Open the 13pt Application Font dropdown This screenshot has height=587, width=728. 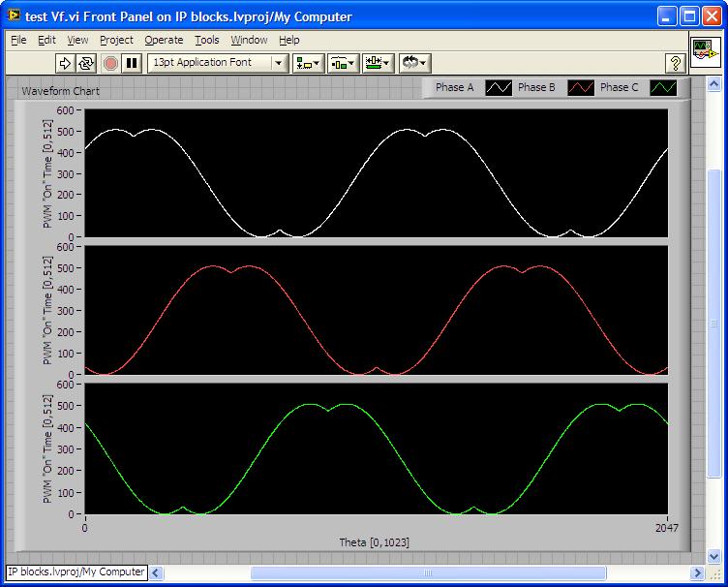coord(218,63)
